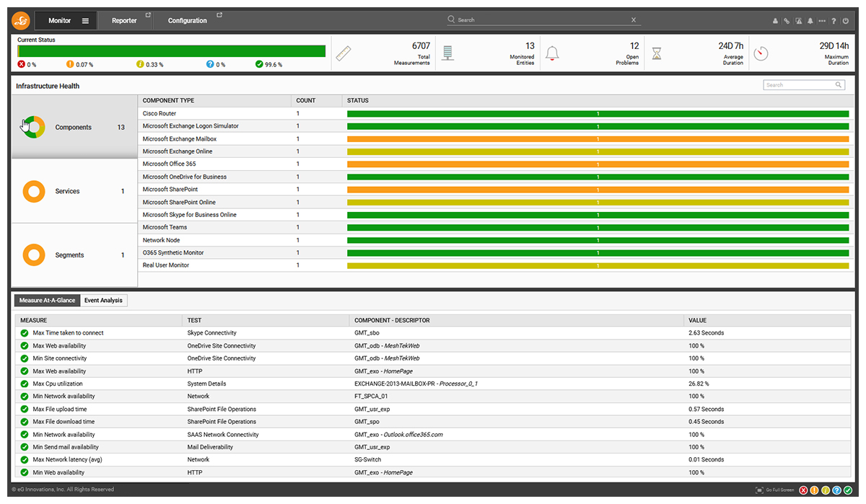866x504 pixels.
Task: Click the chain link icon in header
Action: (787, 21)
